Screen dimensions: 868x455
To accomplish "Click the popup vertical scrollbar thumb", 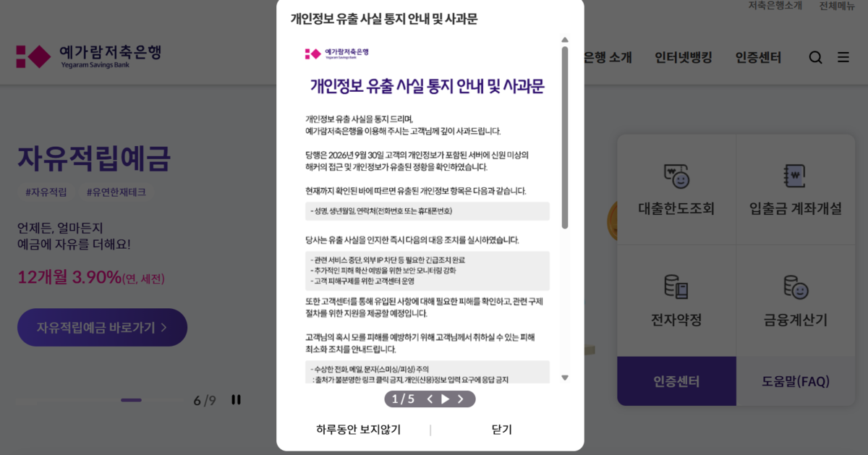I will pos(565,137).
